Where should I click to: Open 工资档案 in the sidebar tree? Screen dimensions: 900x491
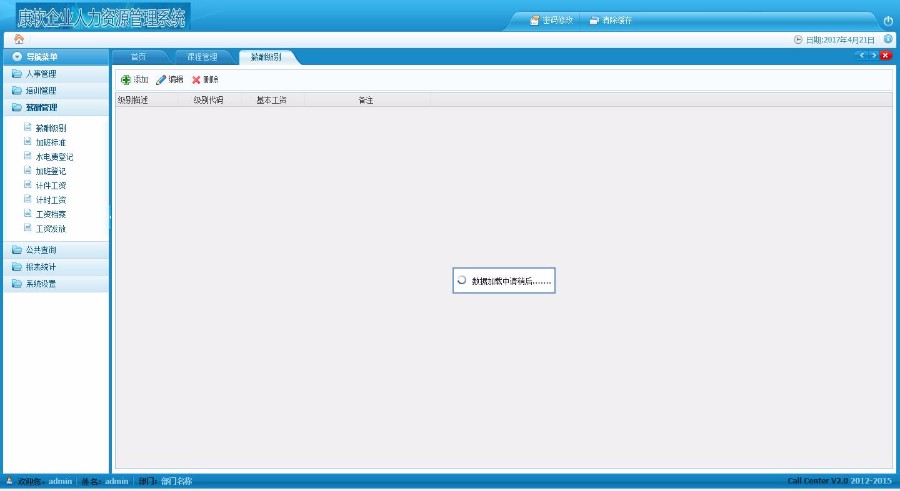tap(51, 214)
